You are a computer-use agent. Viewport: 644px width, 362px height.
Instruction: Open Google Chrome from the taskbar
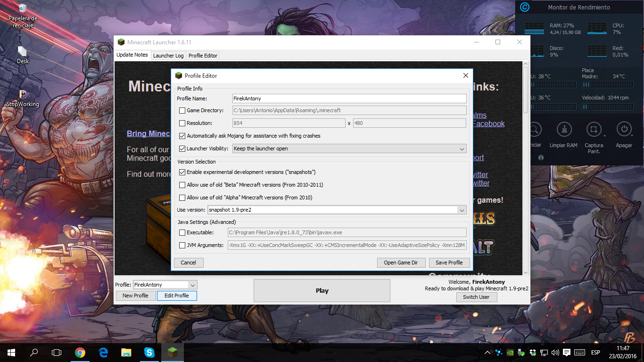tap(80, 352)
